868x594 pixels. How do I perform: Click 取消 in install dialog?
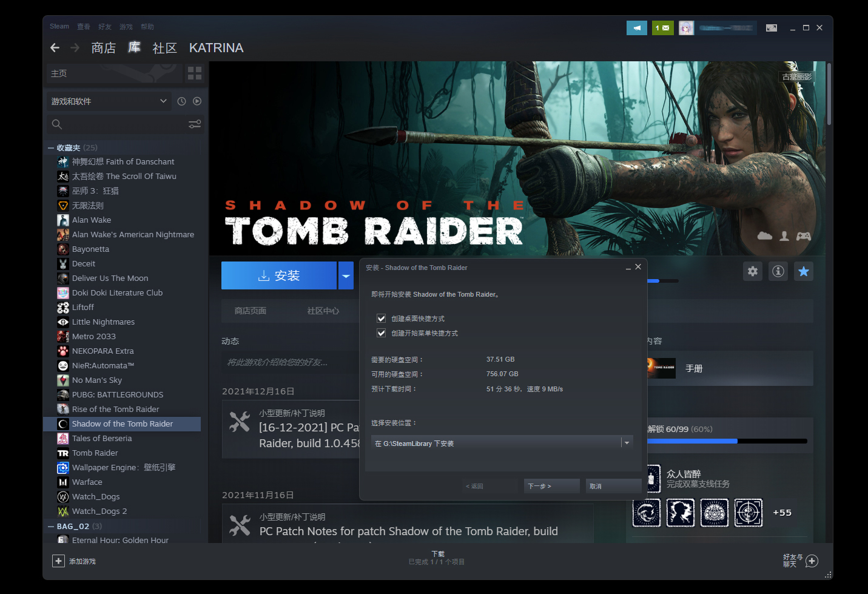pos(613,486)
